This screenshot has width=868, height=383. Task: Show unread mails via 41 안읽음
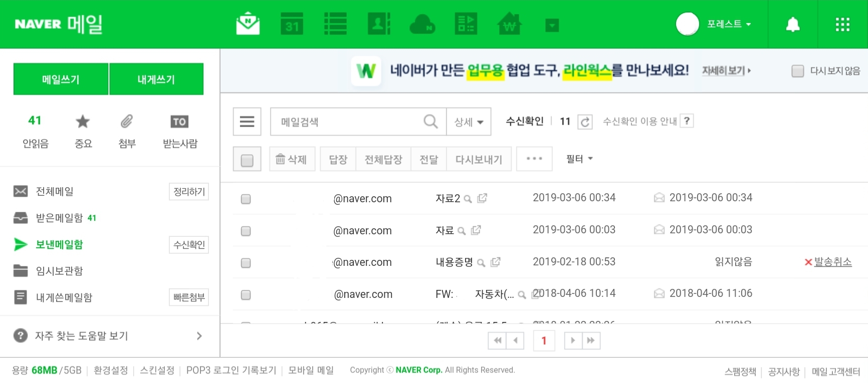coord(35,132)
